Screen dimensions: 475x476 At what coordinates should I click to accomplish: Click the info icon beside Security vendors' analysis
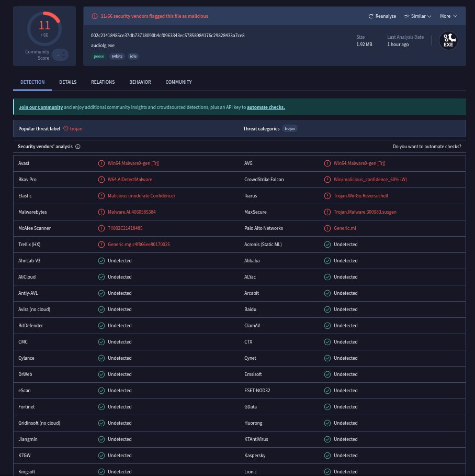click(x=77, y=147)
